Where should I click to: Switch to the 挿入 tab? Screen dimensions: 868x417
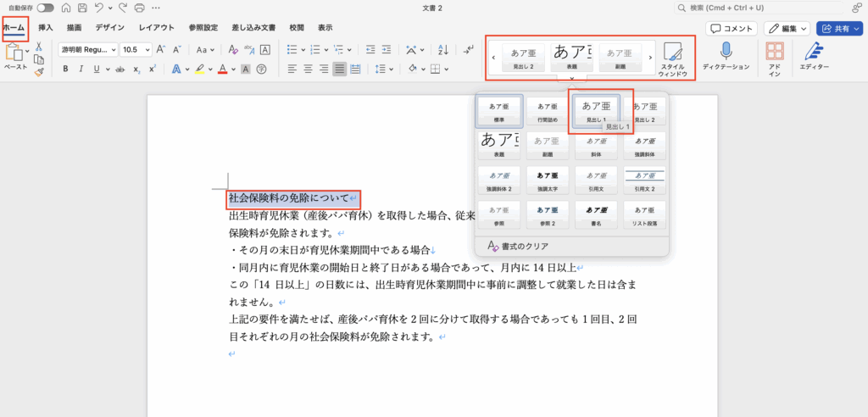(46, 28)
